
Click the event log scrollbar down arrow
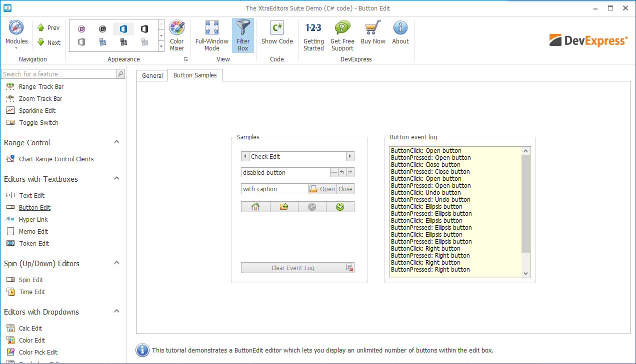pyautogui.click(x=525, y=274)
